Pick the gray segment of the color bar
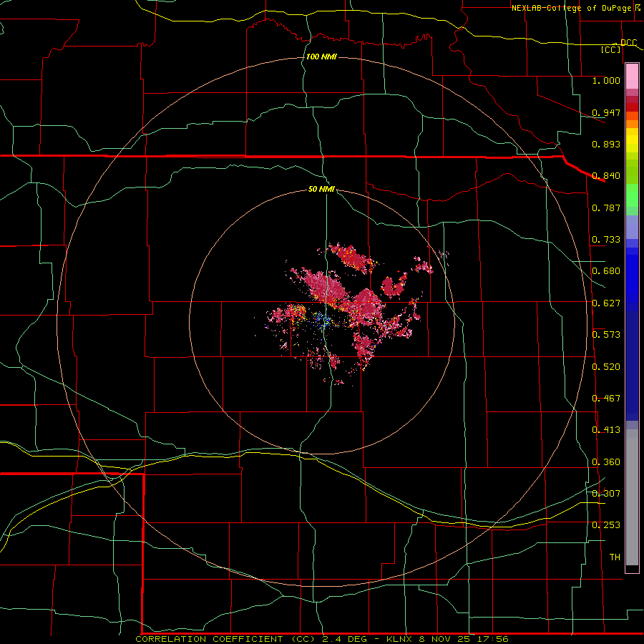Image resolution: width=644 pixels, height=644 pixels. click(x=632, y=497)
